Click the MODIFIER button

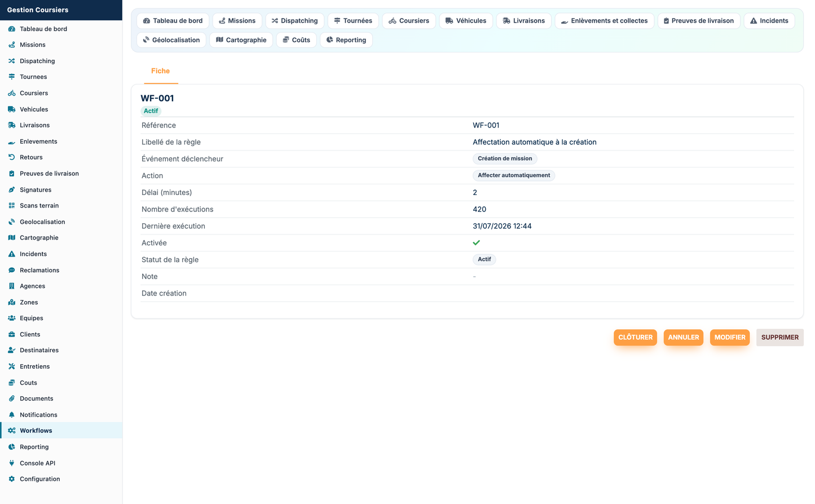tap(730, 337)
